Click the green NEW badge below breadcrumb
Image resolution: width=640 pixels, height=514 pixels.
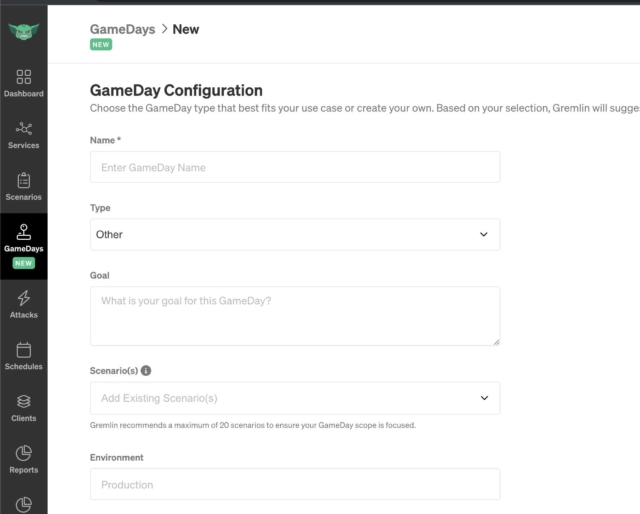click(101, 45)
